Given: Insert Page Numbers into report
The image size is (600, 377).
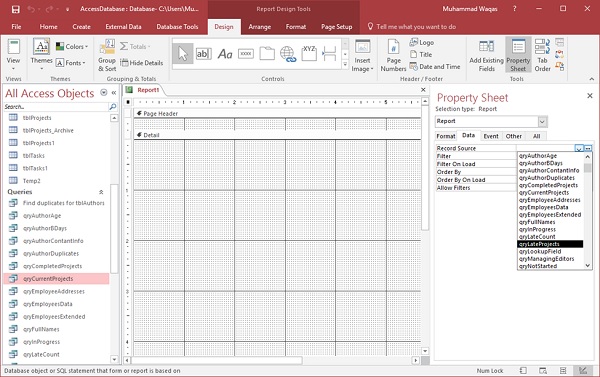Looking at the screenshot, I should pos(393,56).
